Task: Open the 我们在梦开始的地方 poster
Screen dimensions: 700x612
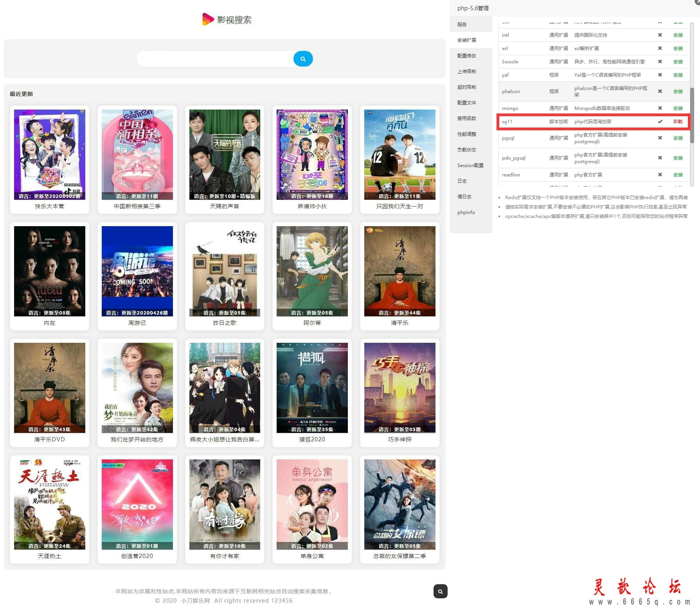Action: 137,388
